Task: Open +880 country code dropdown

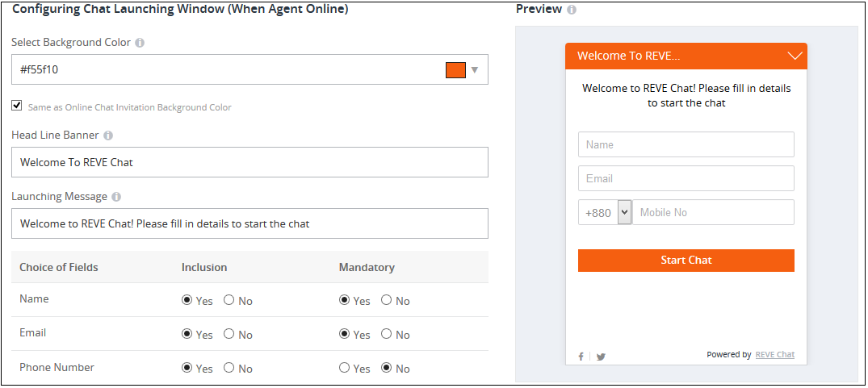Action: click(x=624, y=212)
